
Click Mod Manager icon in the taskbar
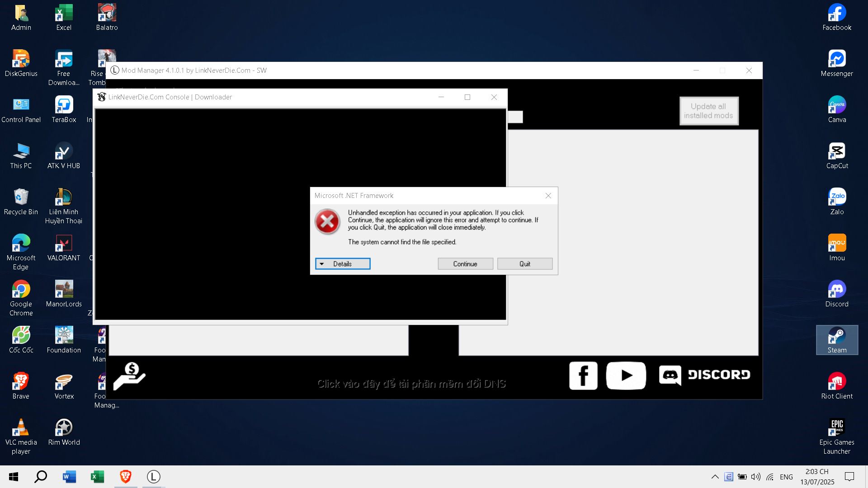click(x=154, y=477)
